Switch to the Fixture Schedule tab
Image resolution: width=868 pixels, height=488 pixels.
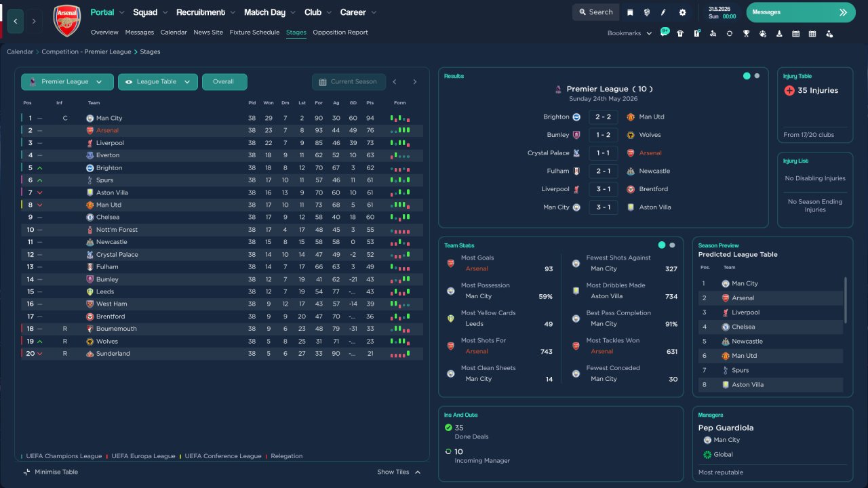pos(254,33)
